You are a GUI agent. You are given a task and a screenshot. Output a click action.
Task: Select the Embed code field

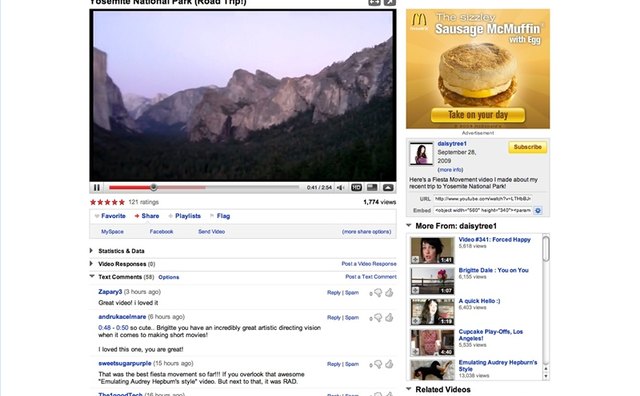click(x=483, y=211)
